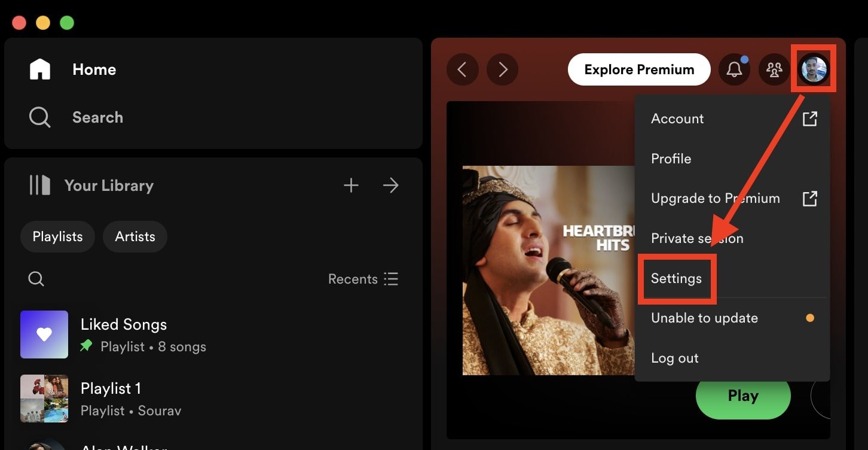Screen dimensions: 868x450
Task: Choose Account from the profile menu
Action: point(732,118)
